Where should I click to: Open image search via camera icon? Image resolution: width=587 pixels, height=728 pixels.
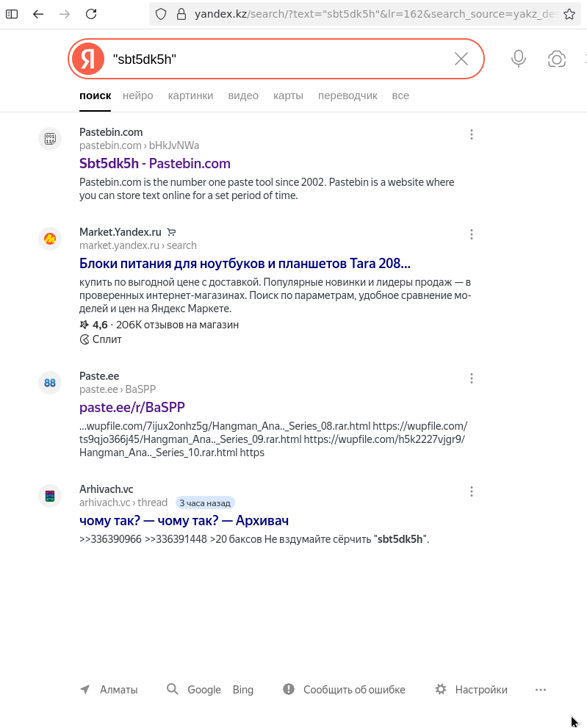tap(556, 59)
